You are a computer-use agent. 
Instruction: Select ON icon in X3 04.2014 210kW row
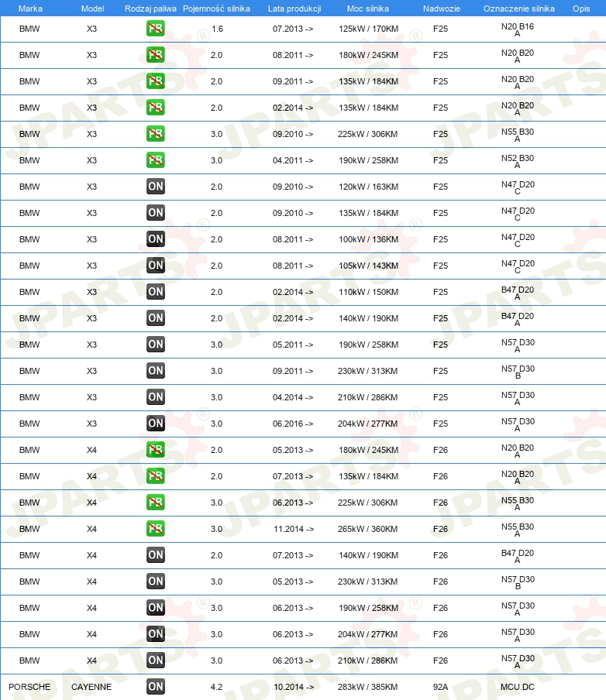pos(156,397)
